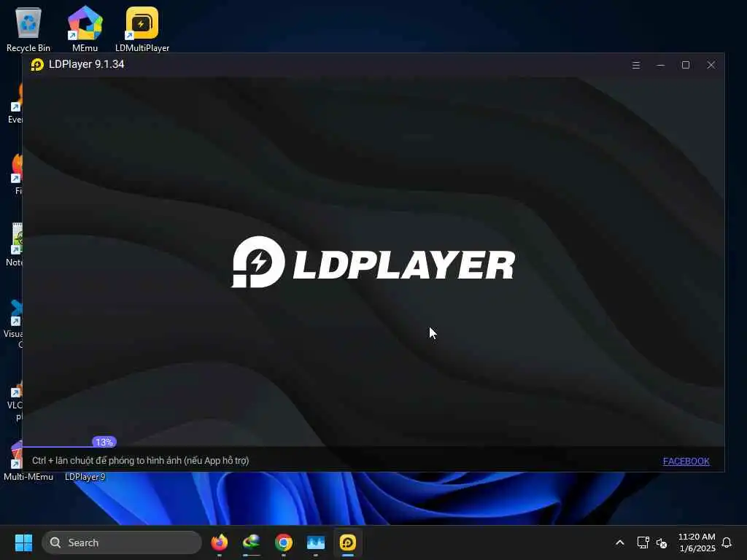Viewport: 747px width, 560px height.
Task: Open Internet Download Manager taskbar icon
Action: pos(252,542)
